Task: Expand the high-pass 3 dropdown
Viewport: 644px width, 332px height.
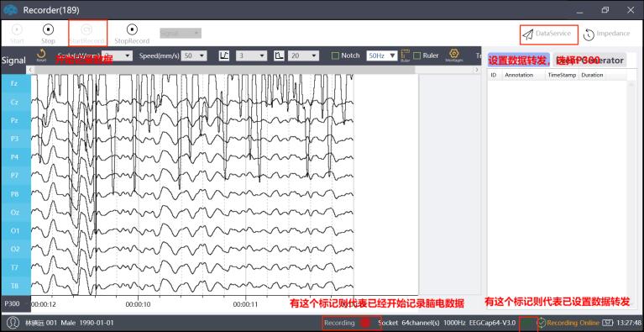Action: (251, 55)
